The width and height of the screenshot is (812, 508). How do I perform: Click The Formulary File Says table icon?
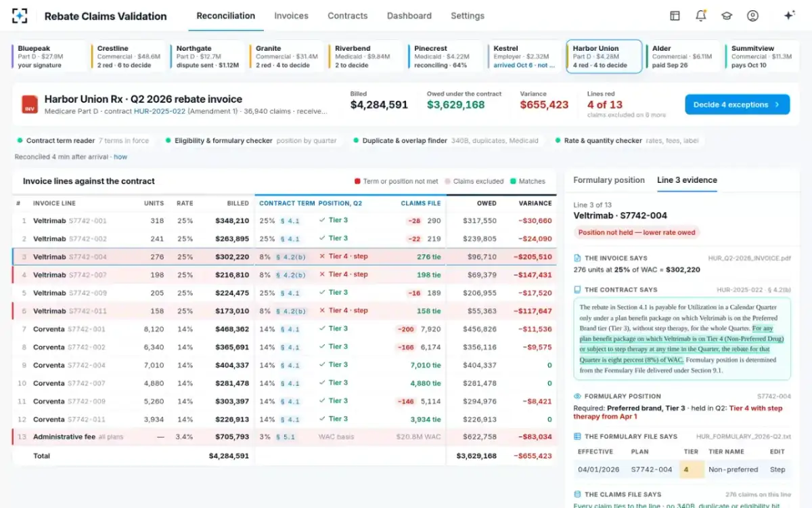[577, 436]
